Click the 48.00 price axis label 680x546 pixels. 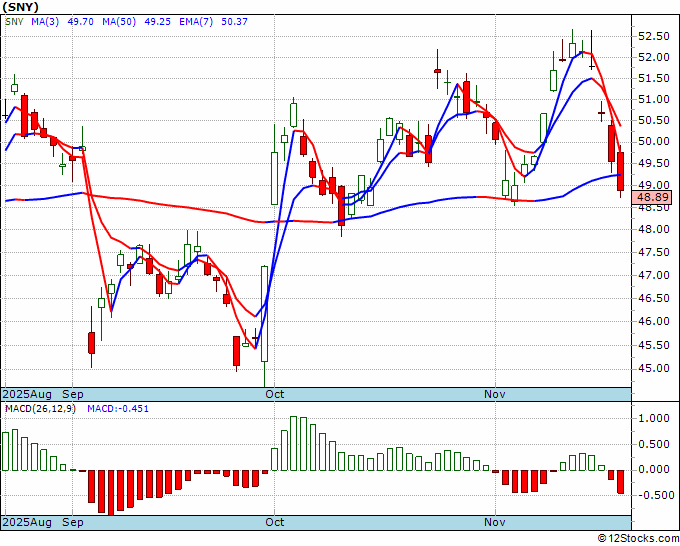pyautogui.click(x=654, y=229)
